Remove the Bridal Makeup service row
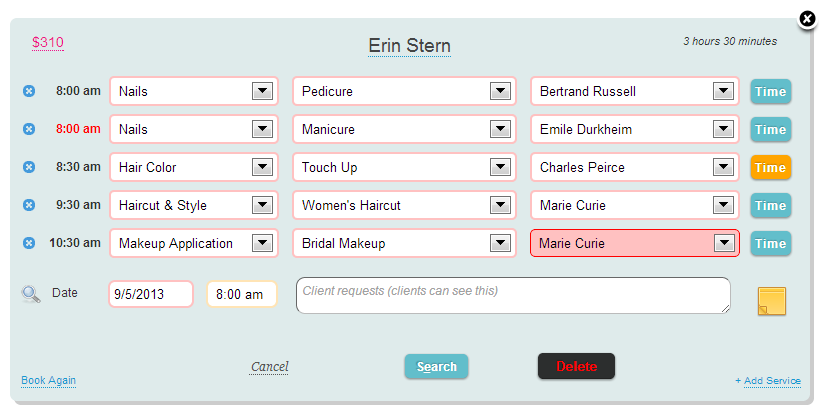Viewport: 828px width, 419px height. (29, 243)
